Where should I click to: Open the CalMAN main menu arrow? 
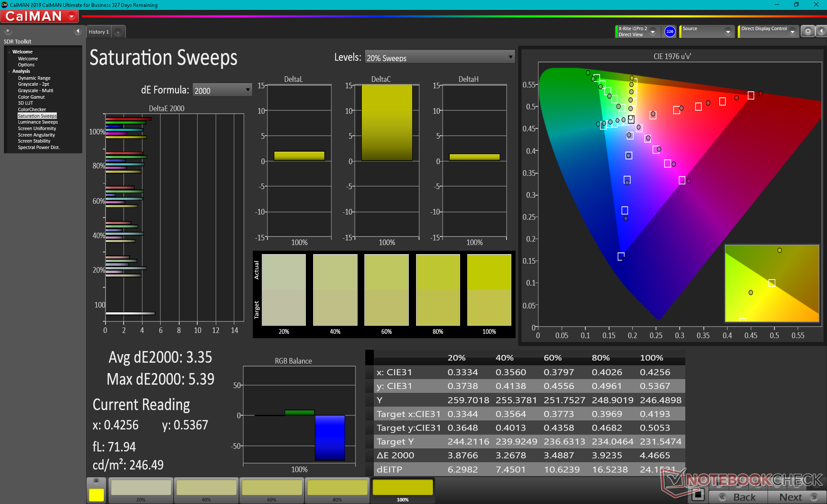click(72, 17)
